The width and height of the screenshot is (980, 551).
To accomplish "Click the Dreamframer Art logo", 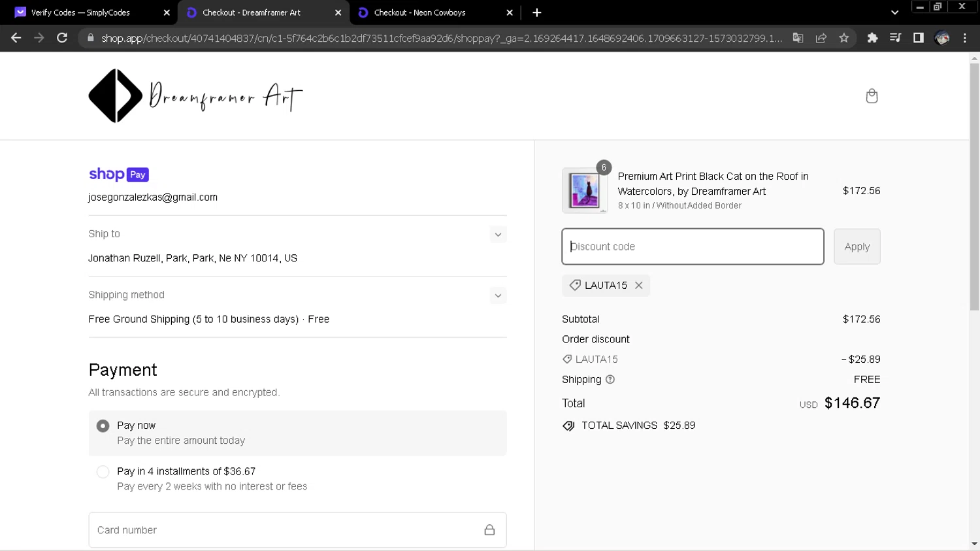I will [x=196, y=96].
